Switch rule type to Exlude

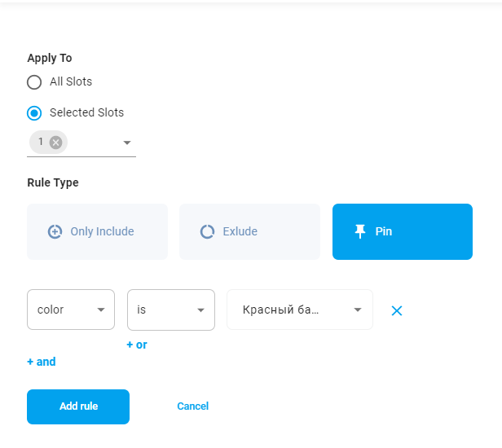pos(249,231)
